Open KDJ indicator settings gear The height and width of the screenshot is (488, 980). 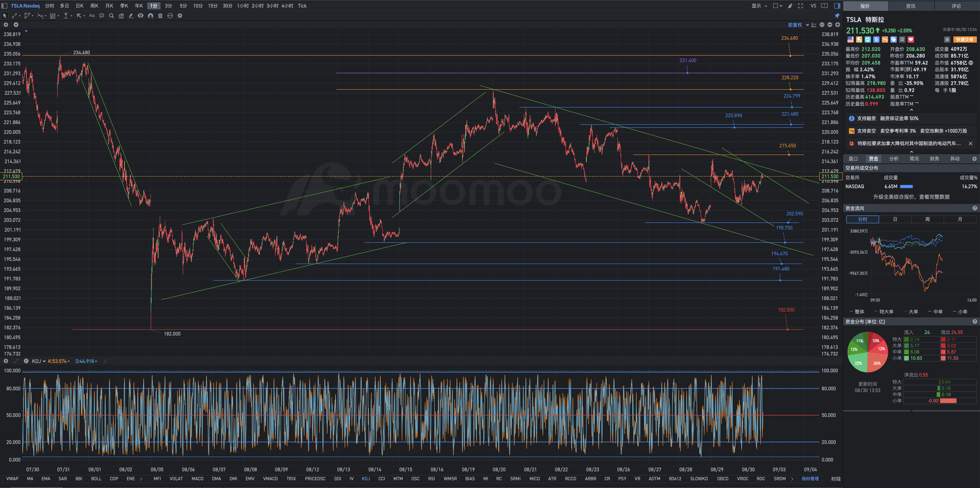pos(6,361)
